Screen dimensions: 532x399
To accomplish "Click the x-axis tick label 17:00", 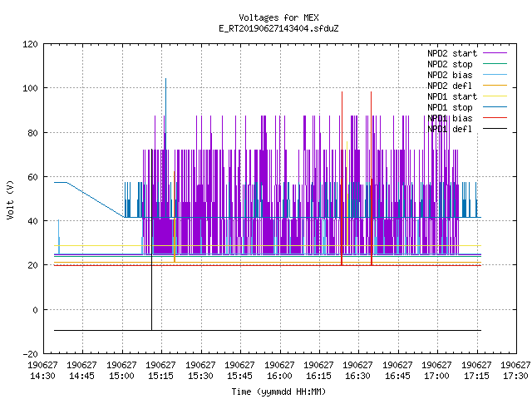I will (x=436, y=376).
